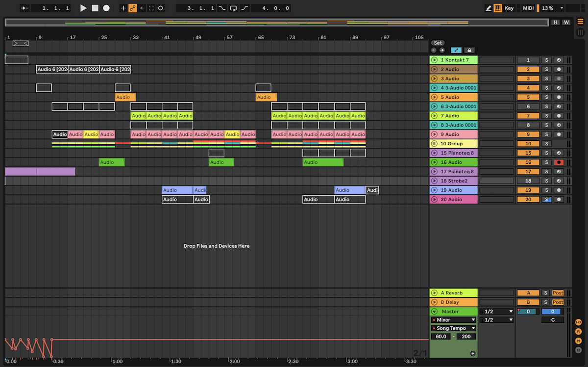This screenshot has width=588, height=367.
Task: Toggle the orange Automation Arm button
Action: [x=133, y=8]
